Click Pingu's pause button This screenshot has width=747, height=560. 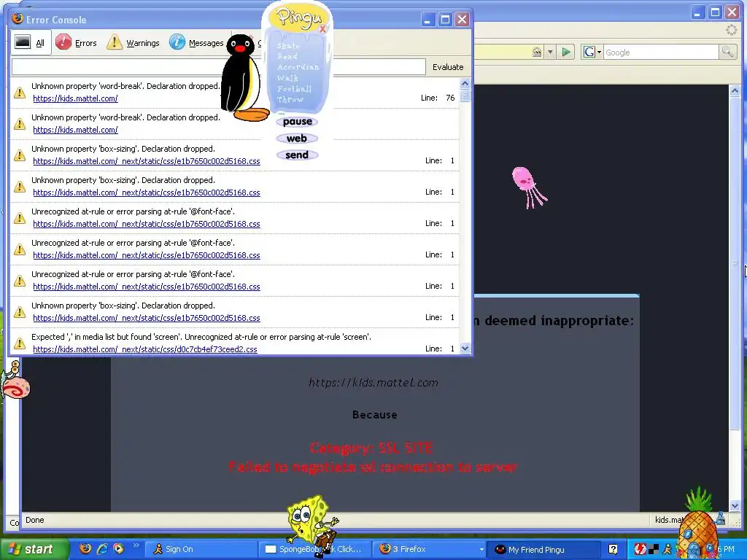pyautogui.click(x=298, y=122)
